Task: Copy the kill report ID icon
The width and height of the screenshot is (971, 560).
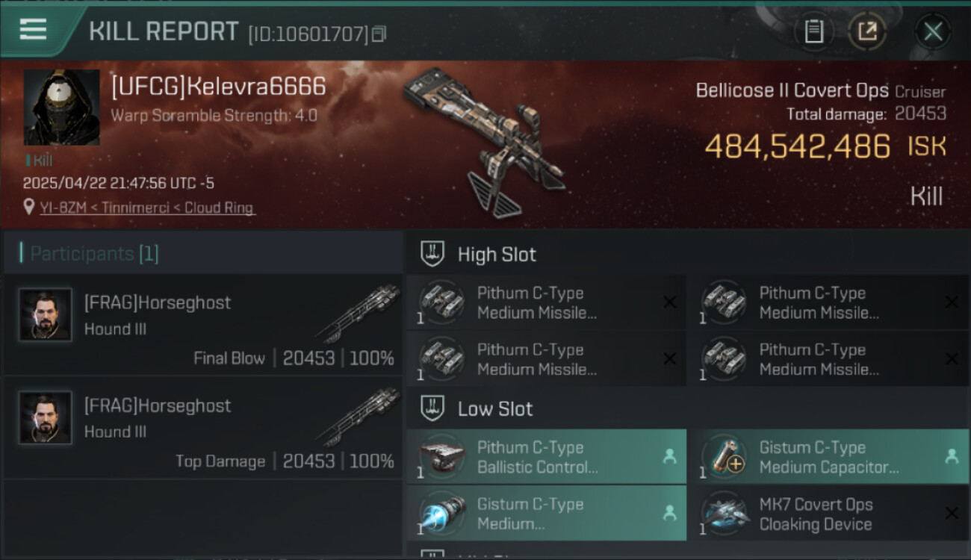Action: point(379,34)
